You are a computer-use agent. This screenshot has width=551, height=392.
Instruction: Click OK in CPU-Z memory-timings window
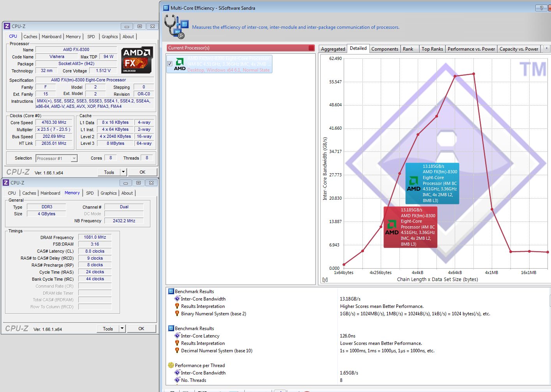(141, 329)
